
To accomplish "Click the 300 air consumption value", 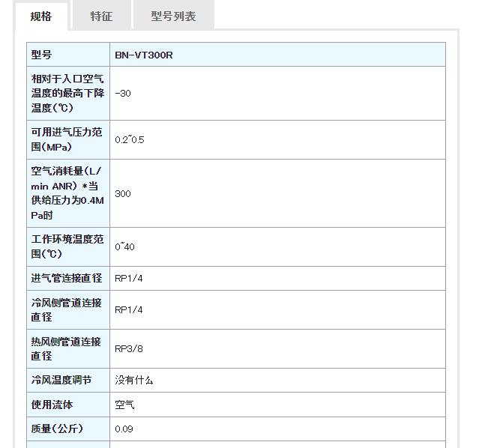I will click(123, 193).
